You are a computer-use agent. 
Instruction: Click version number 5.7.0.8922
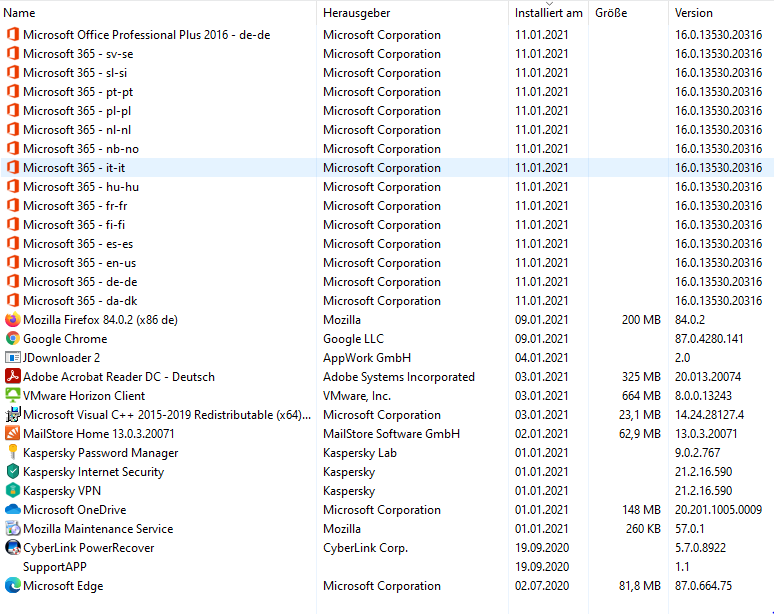coord(700,548)
